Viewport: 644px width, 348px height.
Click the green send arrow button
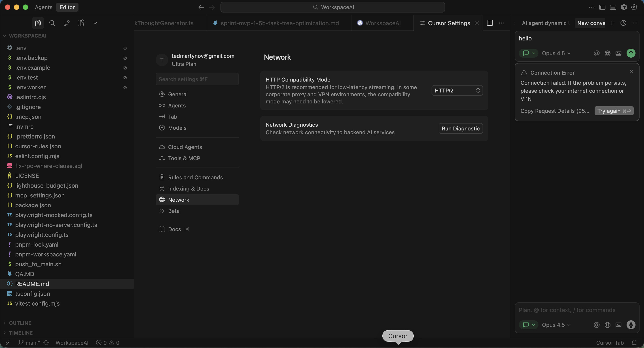point(631,53)
